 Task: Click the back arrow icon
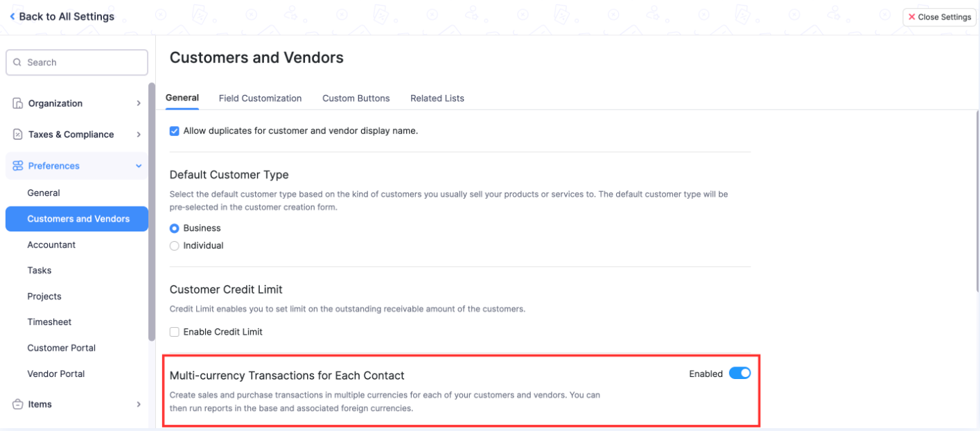(12, 17)
